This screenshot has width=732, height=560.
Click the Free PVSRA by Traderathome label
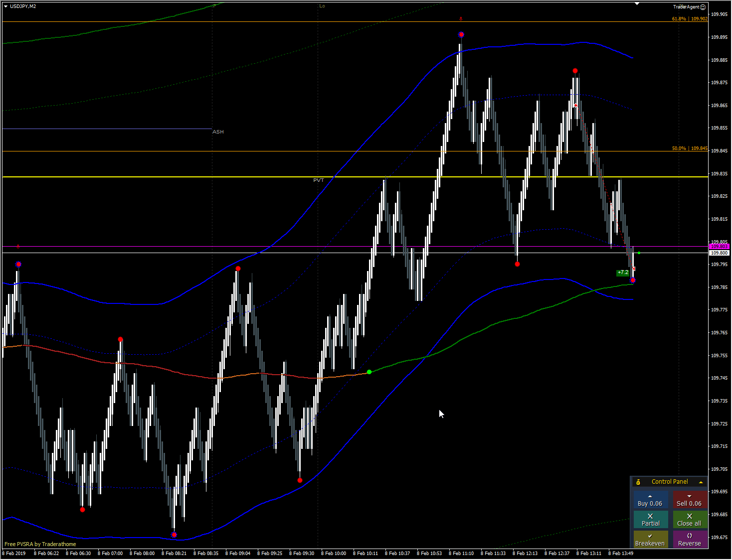pyautogui.click(x=40, y=544)
